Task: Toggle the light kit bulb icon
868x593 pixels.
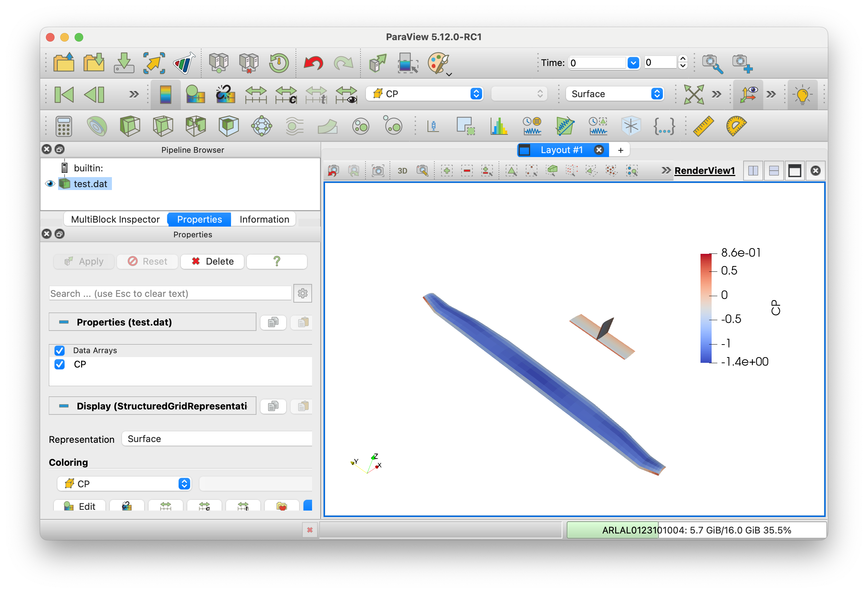Action: (x=802, y=95)
